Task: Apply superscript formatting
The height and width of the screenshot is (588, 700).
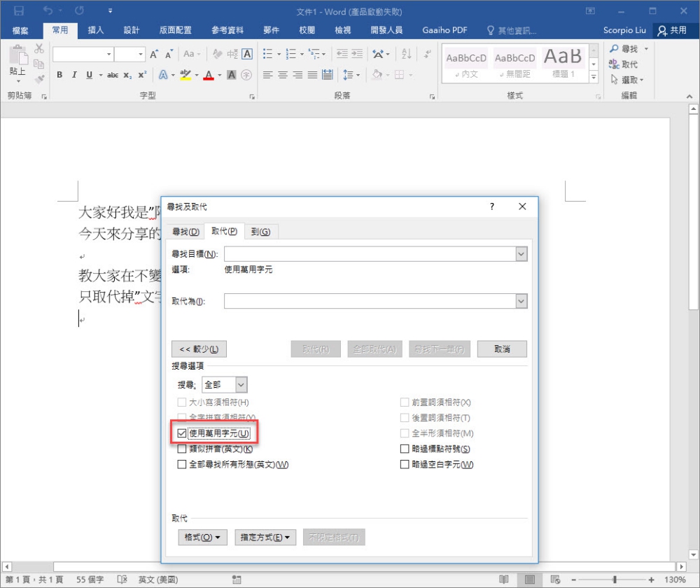Action: point(142,75)
